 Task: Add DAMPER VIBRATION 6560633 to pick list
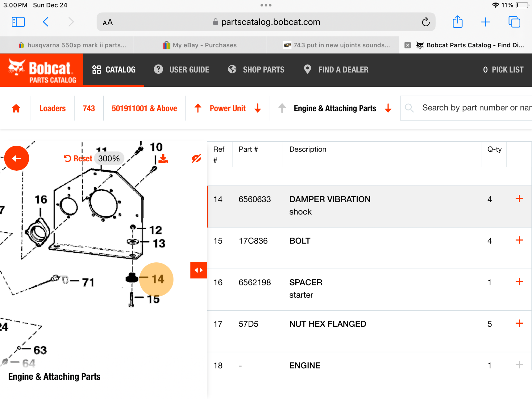tap(519, 199)
